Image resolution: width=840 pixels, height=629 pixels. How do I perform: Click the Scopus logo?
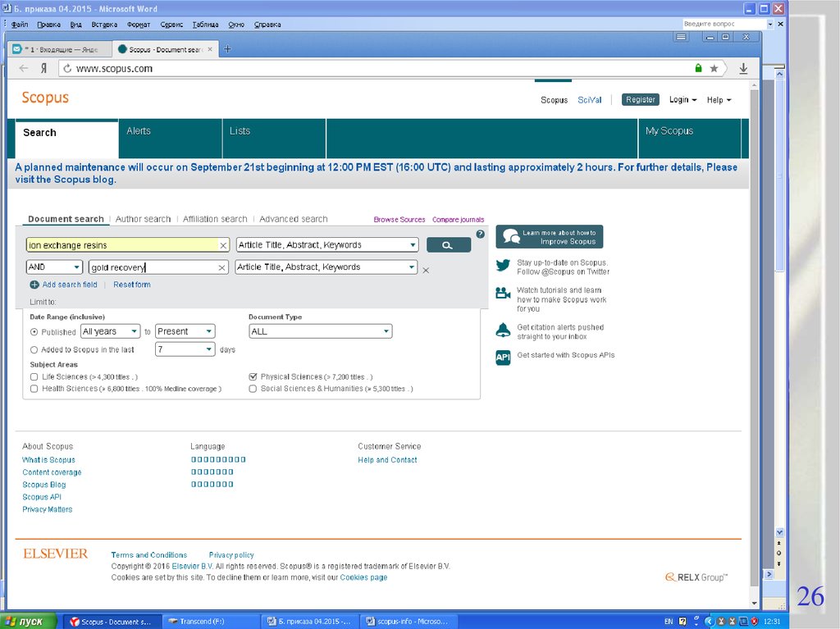[45, 98]
